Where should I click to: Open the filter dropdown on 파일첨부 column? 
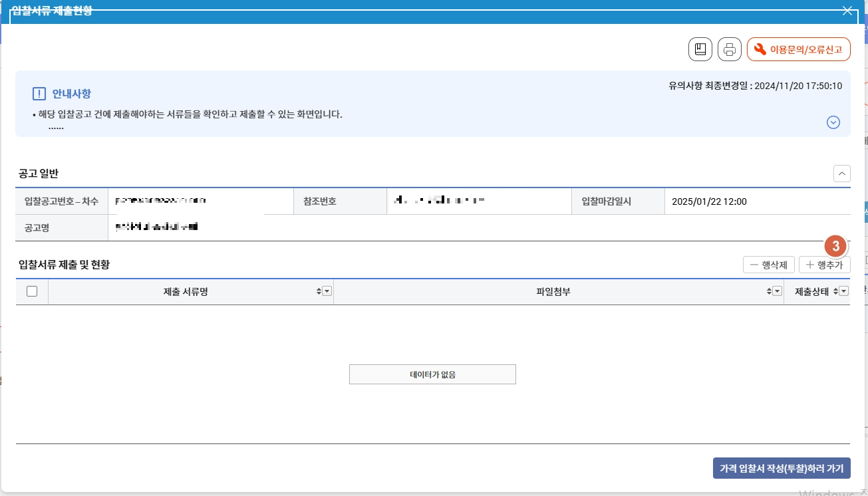tap(777, 291)
